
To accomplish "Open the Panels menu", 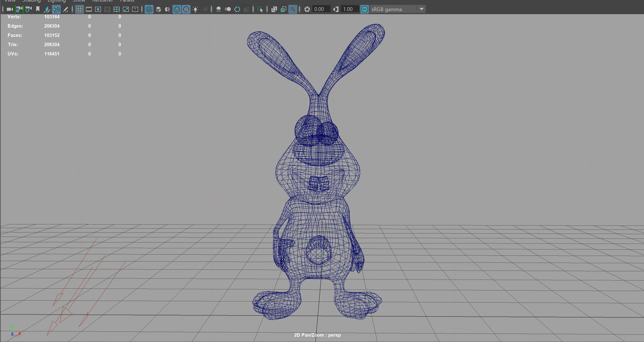I will [x=127, y=1].
